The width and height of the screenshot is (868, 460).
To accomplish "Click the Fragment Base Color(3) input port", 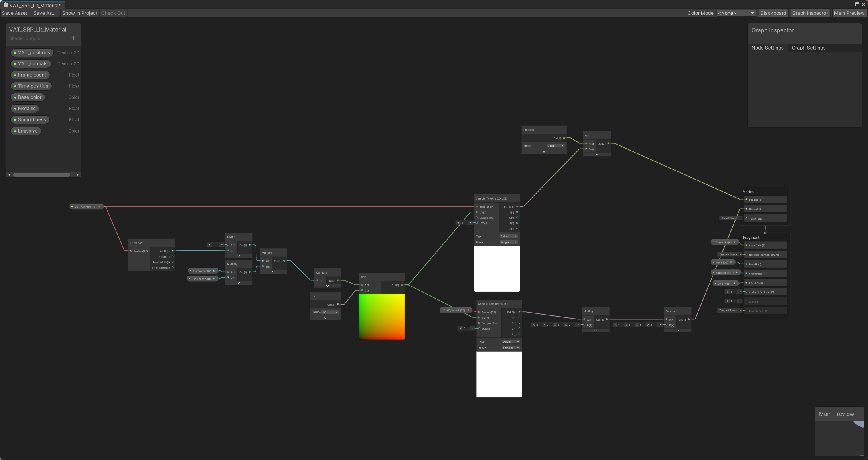I will 746,245.
